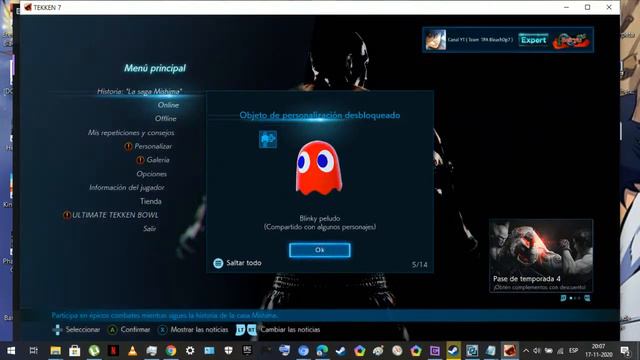The height and width of the screenshot is (360, 640).
Task: Open Información del jugador
Action: 127,187
